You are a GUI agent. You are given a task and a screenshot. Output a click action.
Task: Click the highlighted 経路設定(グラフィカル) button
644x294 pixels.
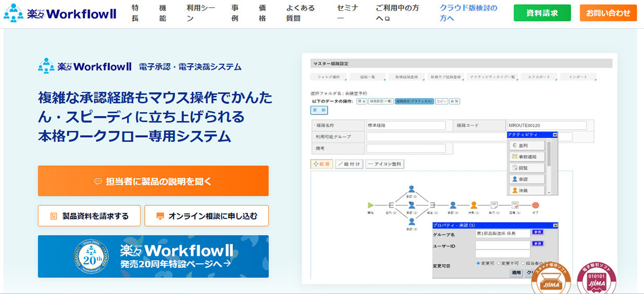pos(414,101)
